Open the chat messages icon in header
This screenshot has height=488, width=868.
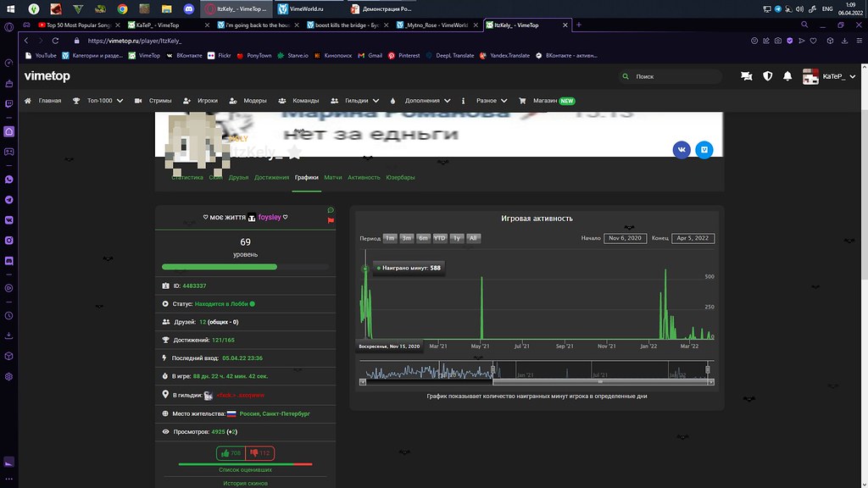pyautogui.click(x=747, y=76)
